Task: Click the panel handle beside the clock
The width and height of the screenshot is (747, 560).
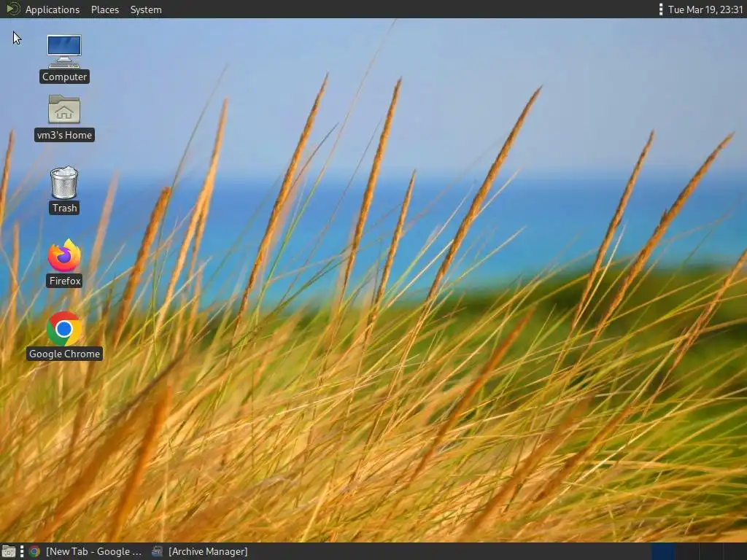Action: (x=661, y=9)
